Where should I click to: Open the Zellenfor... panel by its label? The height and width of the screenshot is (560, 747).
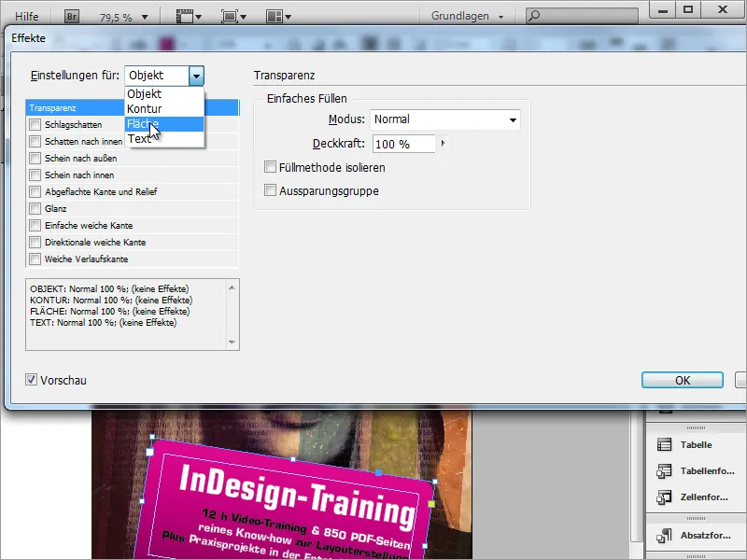(704, 497)
